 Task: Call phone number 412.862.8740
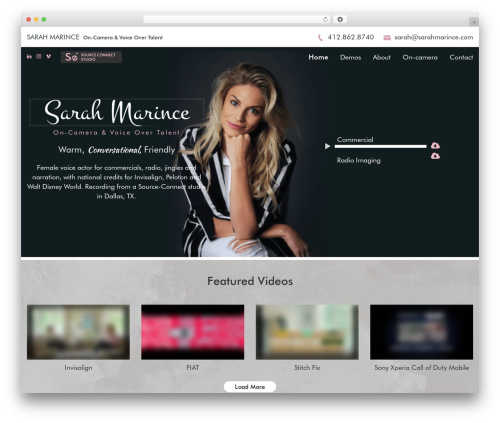351,37
